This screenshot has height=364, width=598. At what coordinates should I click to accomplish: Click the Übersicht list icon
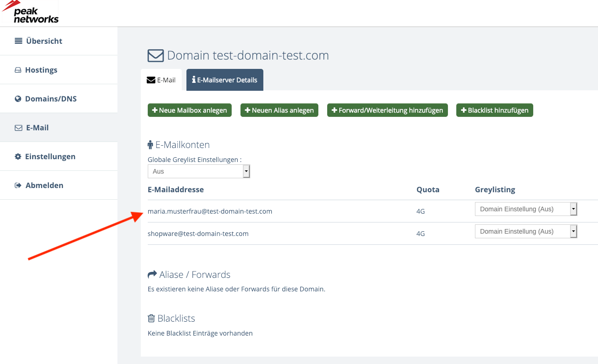point(19,41)
